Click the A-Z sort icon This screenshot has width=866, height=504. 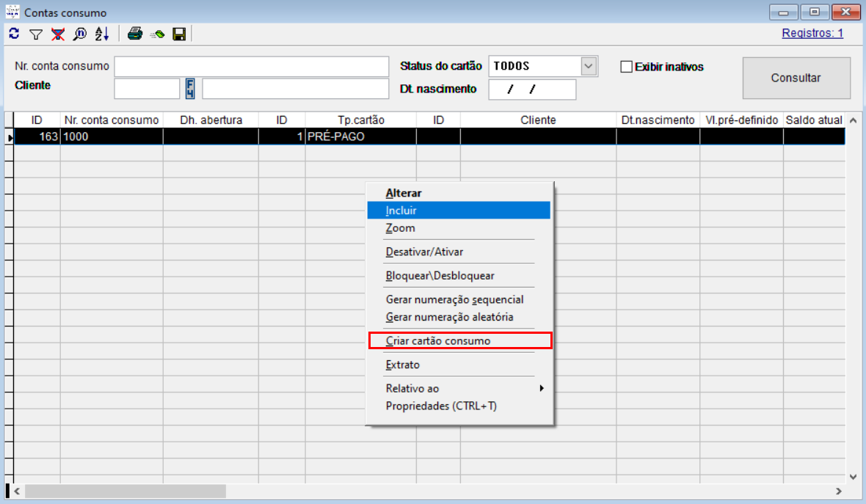(101, 34)
